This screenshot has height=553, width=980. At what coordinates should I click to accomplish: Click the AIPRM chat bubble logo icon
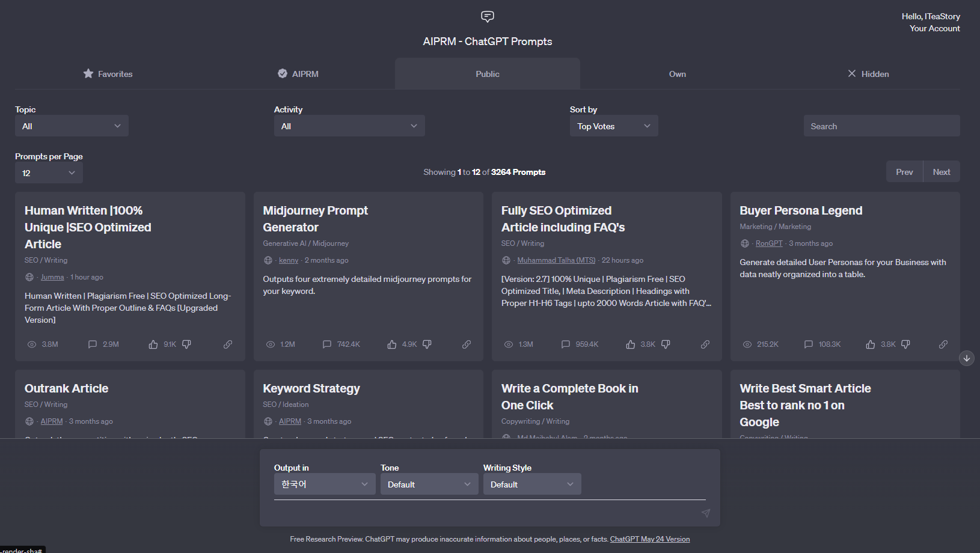(x=488, y=16)
